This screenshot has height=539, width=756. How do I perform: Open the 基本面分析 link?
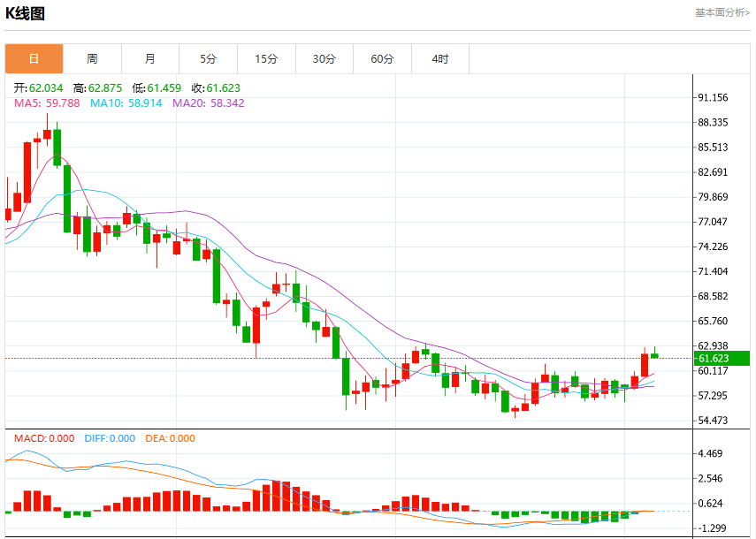(722, 13)
